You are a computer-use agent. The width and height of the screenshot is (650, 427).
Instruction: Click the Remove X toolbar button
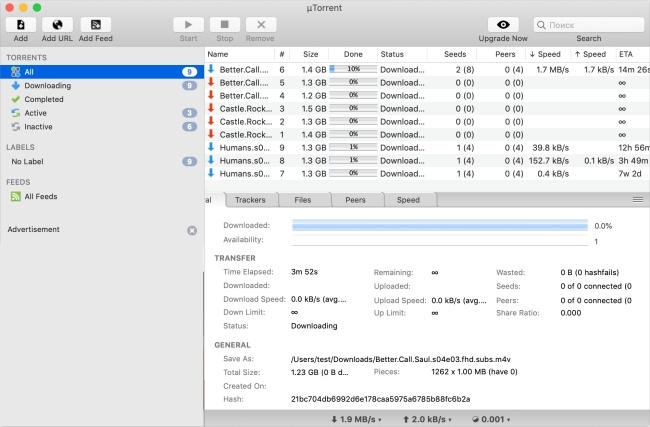pyautogui.click(x=261, y=25)
